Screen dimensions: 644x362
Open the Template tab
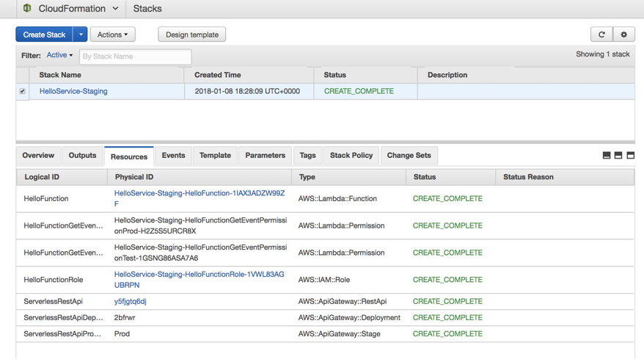point(215,156)
